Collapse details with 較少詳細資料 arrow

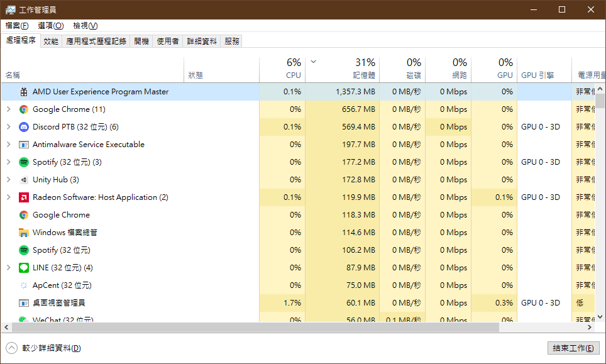[x=11, y=348]
